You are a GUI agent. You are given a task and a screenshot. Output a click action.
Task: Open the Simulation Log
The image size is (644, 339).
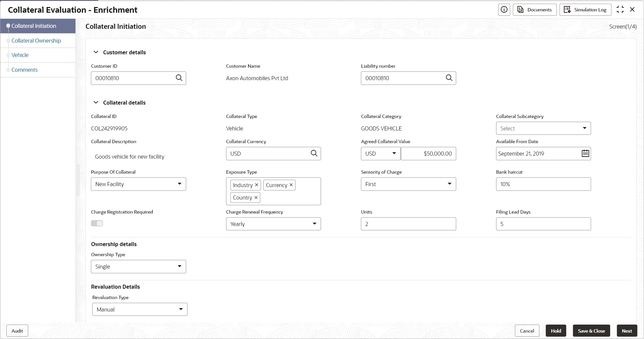(585, 10)
